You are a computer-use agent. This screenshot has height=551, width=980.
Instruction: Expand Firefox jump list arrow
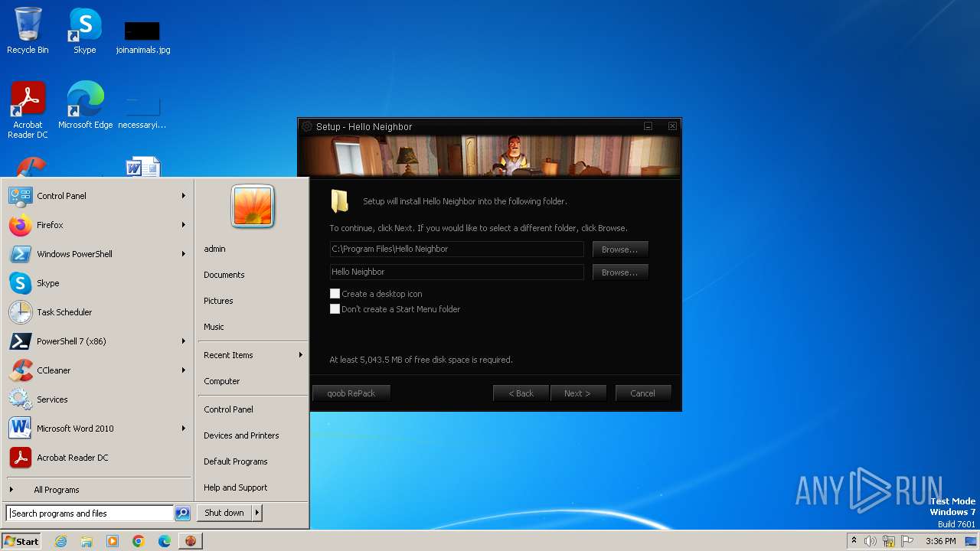184,225
